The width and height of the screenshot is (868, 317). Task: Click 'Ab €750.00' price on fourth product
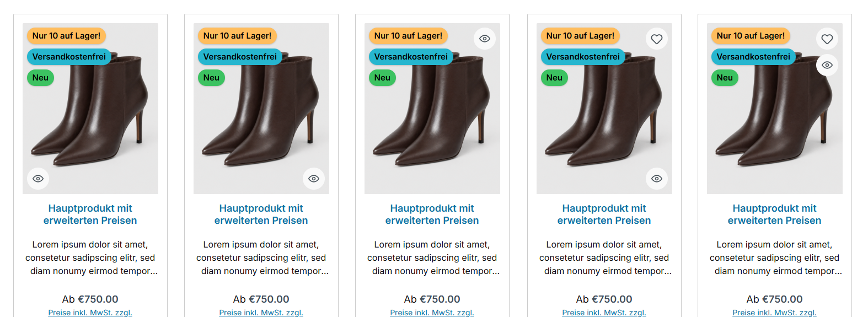coord(604,299)
